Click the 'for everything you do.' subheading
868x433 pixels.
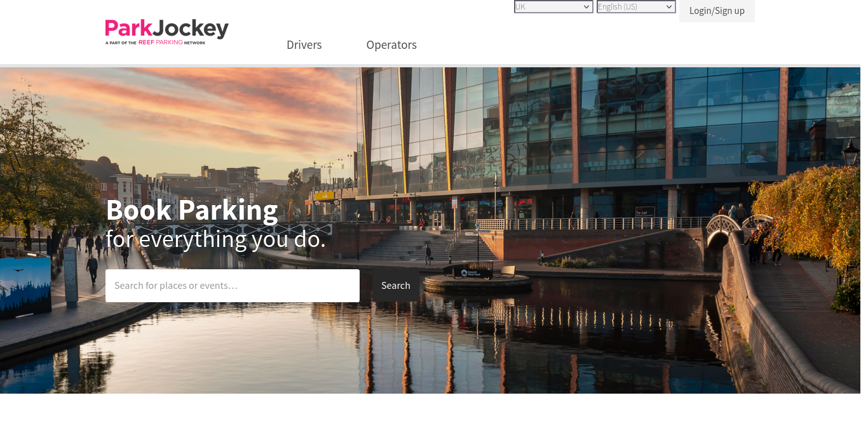coord(215,239)
